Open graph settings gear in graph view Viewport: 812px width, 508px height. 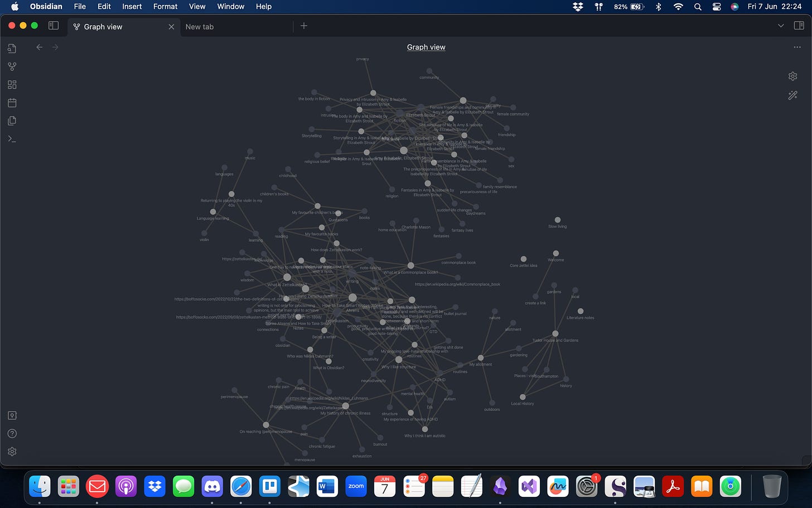pos(792,76)
